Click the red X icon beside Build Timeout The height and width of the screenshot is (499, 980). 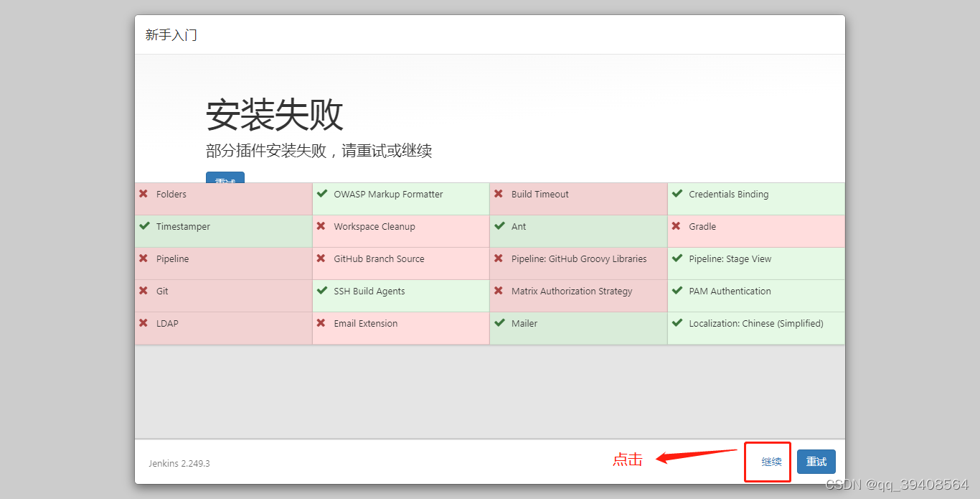[499, 194]
